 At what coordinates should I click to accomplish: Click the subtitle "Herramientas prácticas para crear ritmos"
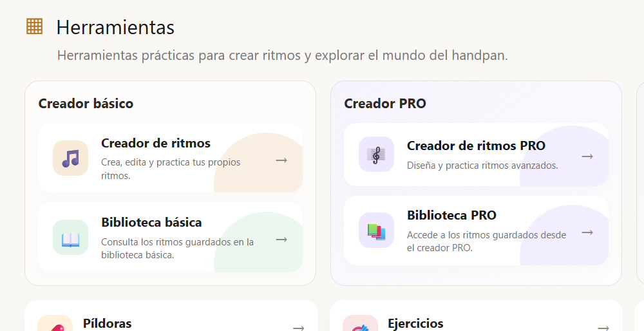pos(179,55)
